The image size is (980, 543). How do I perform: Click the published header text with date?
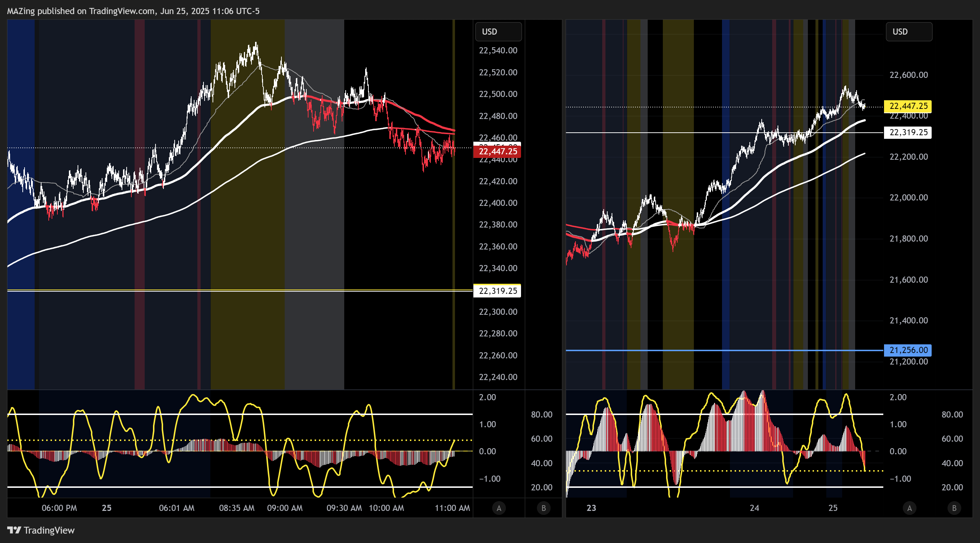point(133,11)
